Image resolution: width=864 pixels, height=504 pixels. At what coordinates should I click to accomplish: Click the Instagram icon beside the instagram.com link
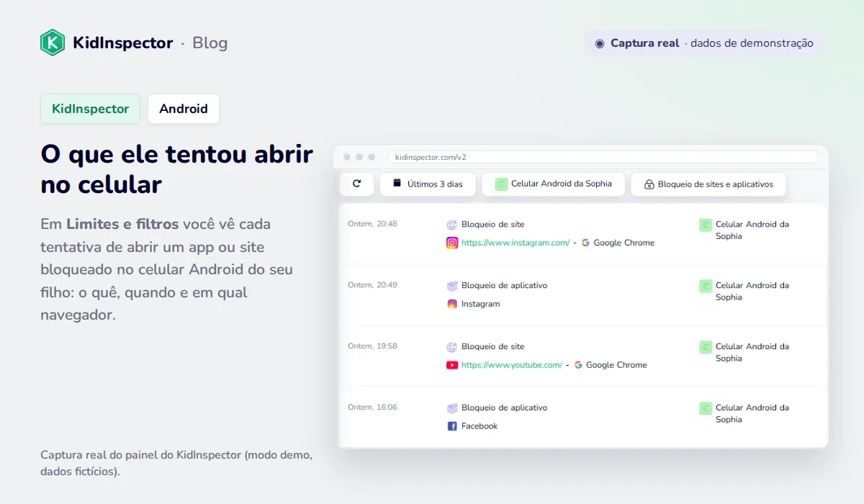452,243
